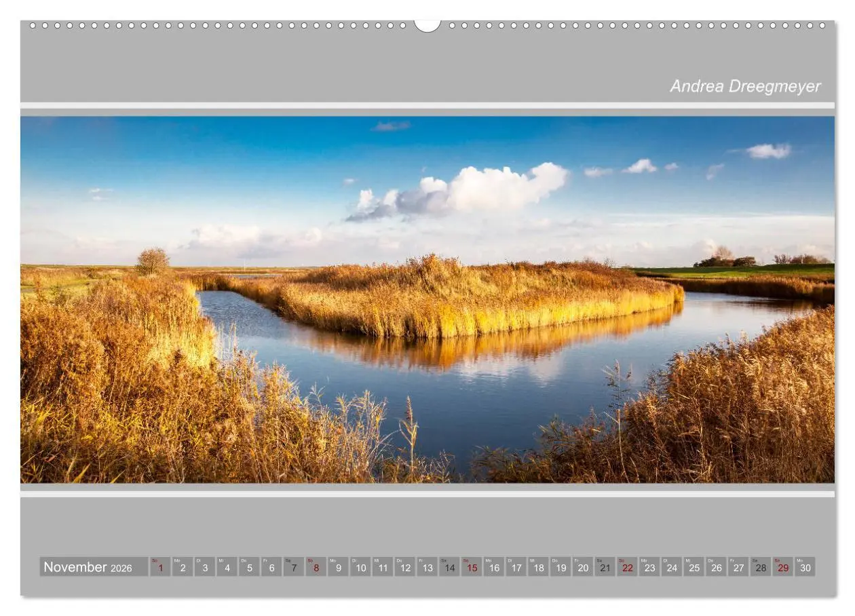
Task: Open the marsh landscape calendar photo
Action: pyautogui.click(x=427, y=299)
